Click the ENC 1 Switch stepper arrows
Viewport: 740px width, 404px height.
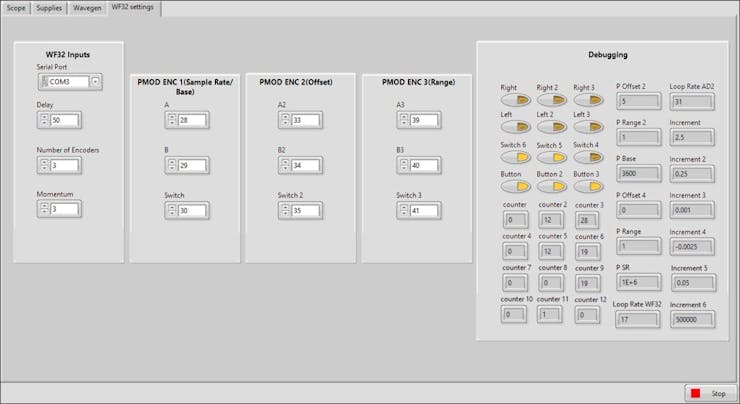(x=172, y=210)
